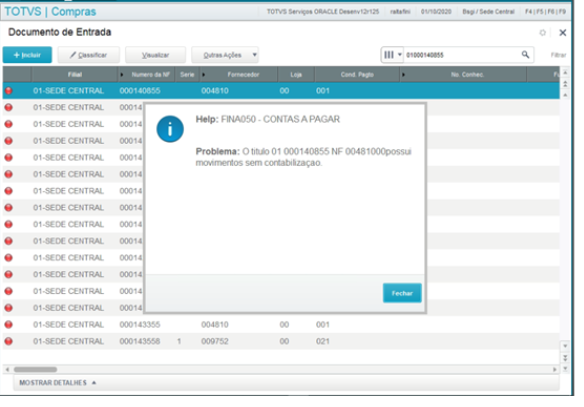Click the single line-down arrow button

pos(565,346)
